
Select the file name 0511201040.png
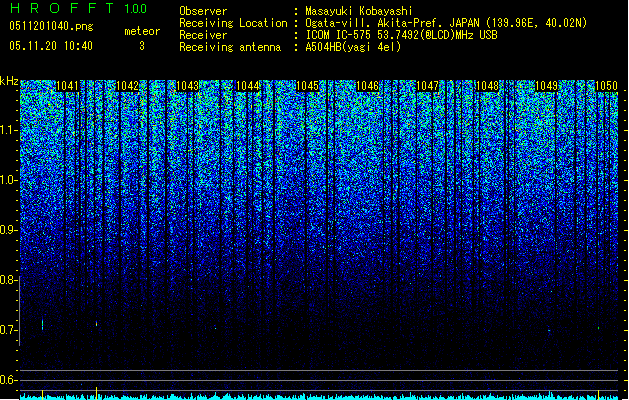[51, 26]
